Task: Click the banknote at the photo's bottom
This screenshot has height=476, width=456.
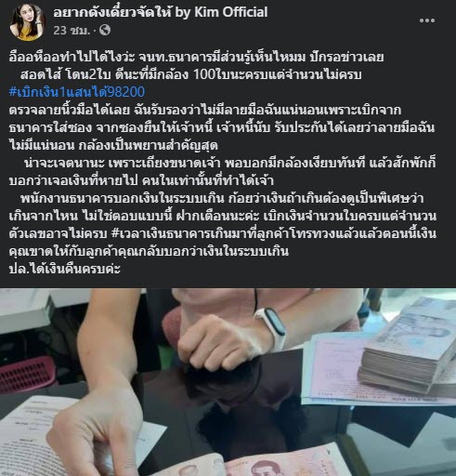Action: click(x=248, y=462)
